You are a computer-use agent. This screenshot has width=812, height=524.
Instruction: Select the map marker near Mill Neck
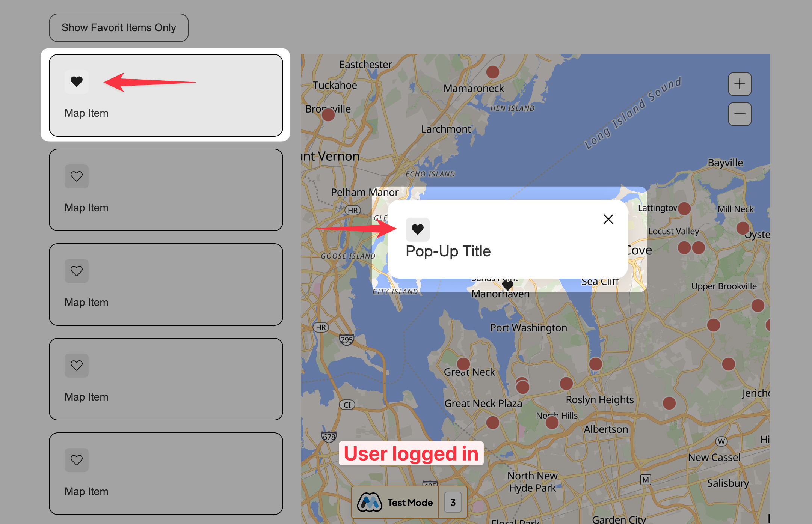click(x=743, y=228)
